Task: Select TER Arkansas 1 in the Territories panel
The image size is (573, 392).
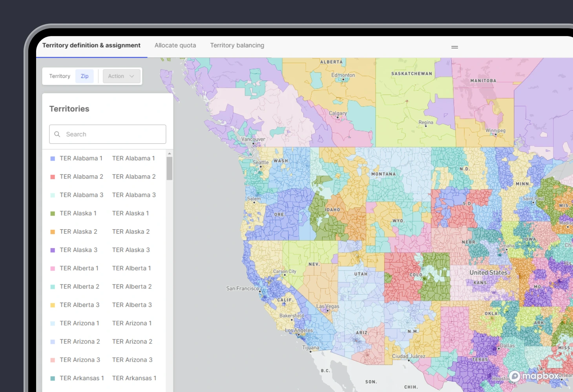Action: tap(81, 378)
